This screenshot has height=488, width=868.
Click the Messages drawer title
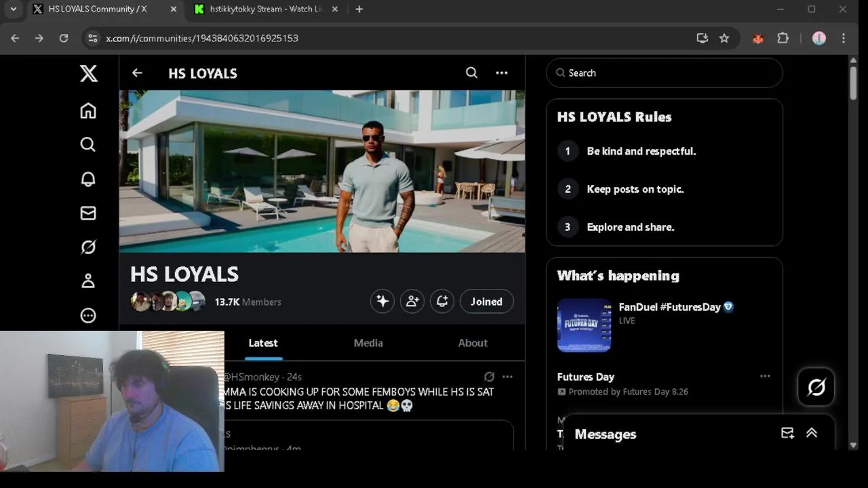point(606,434)
